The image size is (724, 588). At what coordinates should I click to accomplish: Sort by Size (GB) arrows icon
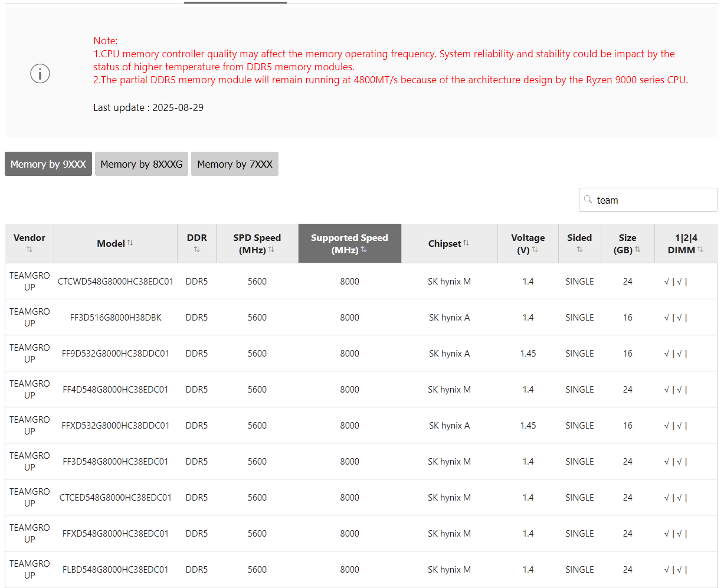click(x=638, y=250)
